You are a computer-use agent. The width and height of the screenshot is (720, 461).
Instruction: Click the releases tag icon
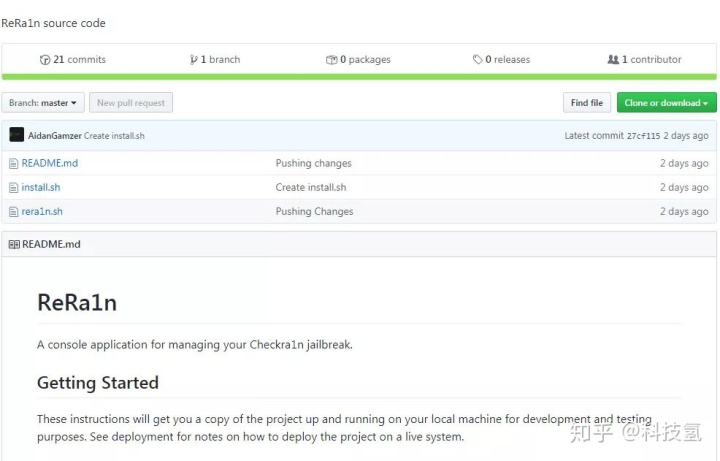click(x=478, y=60)
